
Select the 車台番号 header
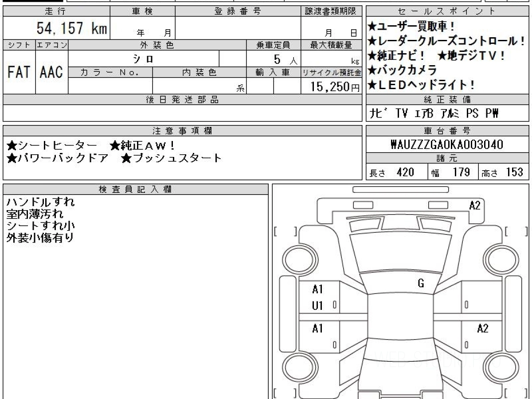(x=447, y=131)
